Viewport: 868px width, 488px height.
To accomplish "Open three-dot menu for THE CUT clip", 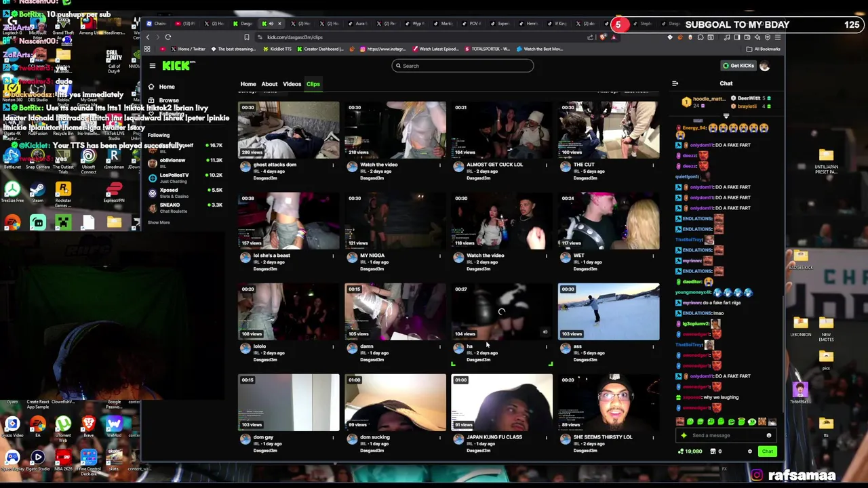I will pos(653,165).
